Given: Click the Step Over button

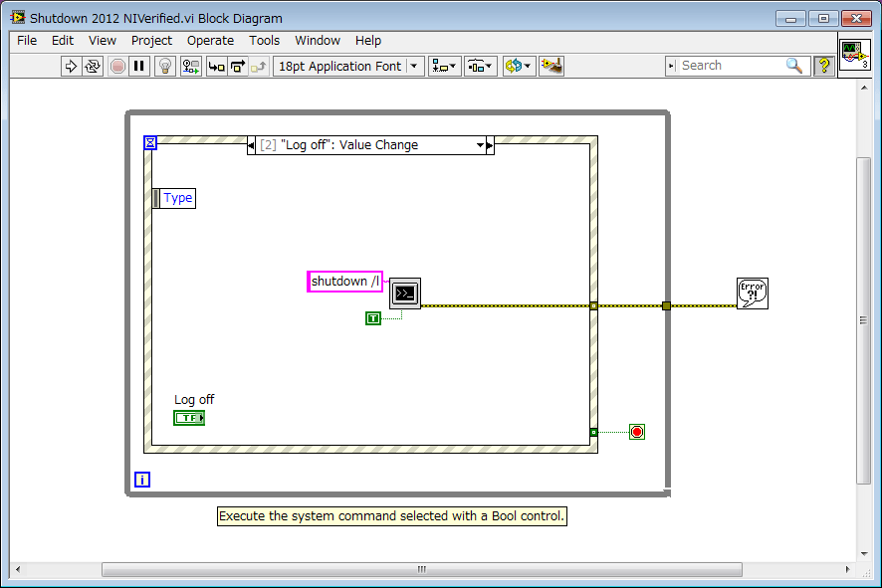Looking at the screenshot, I should pyautogui.click(x=238, y=67).
